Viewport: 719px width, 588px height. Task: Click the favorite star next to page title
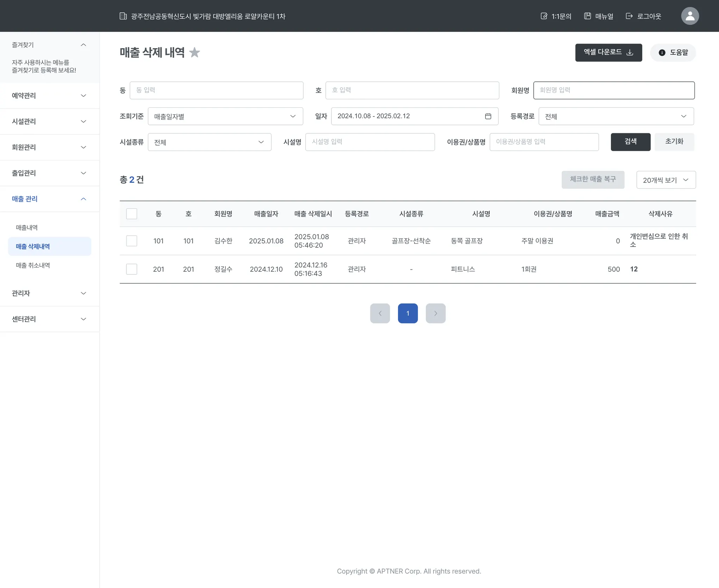pos(194,53)
